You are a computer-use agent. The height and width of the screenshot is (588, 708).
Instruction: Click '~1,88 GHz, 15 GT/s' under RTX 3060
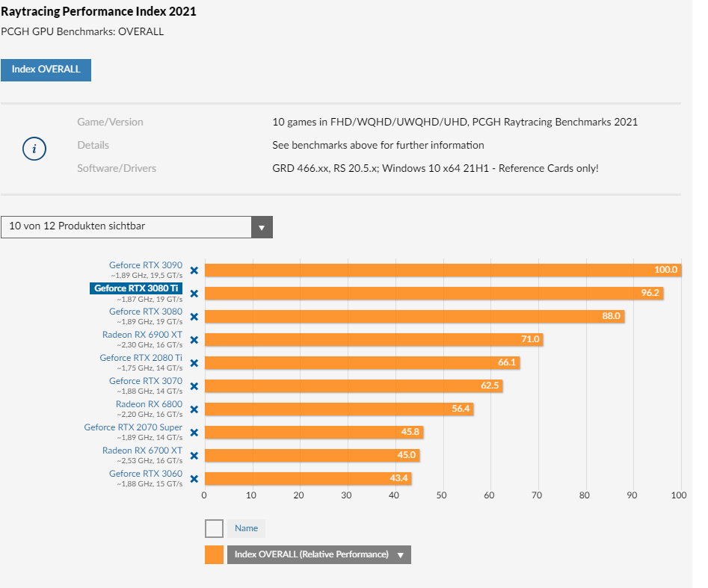[150, 483]
